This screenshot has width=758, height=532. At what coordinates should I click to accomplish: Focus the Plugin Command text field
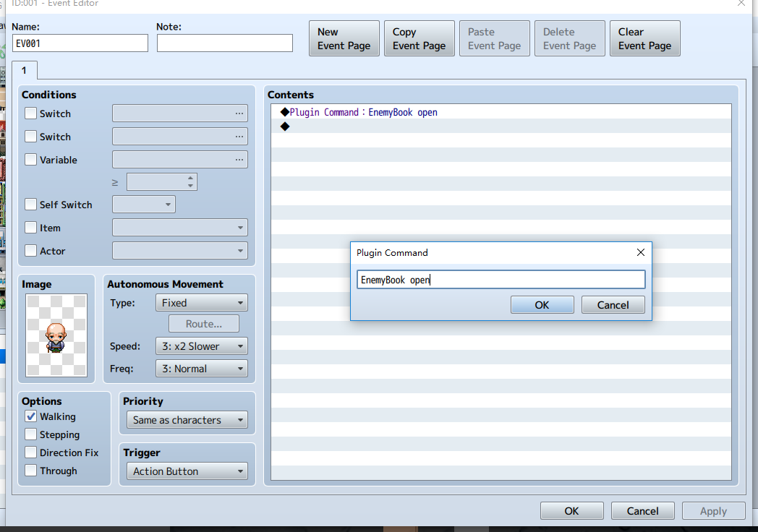(x=501, y=280)
